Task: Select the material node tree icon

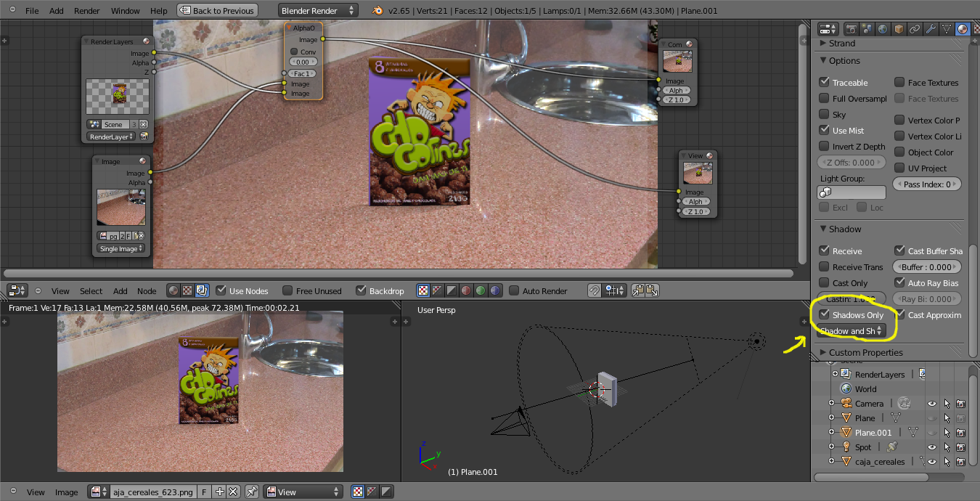Action: [173, 290]
